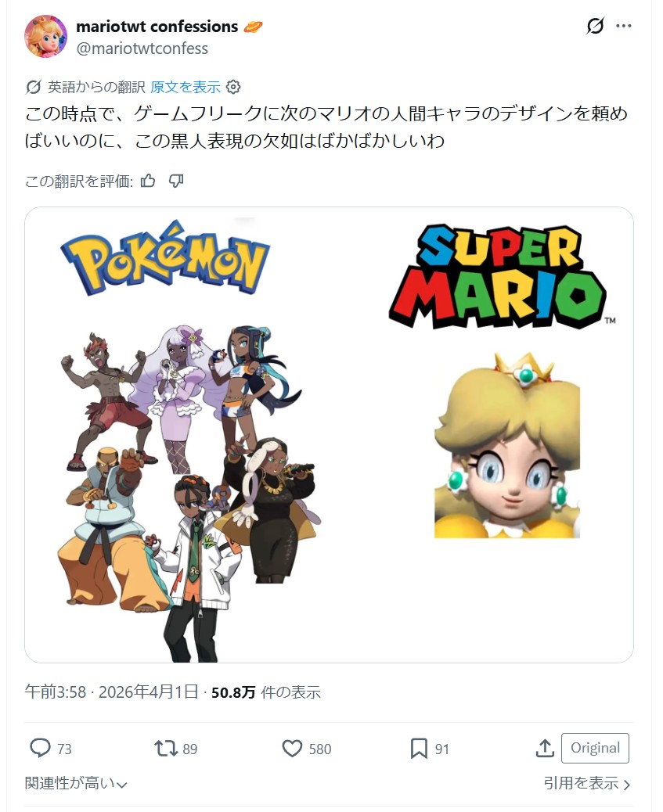Share the post via the upload icon
Image resolution: width=663 pixels, height=812 pixels.
(545, 749)
